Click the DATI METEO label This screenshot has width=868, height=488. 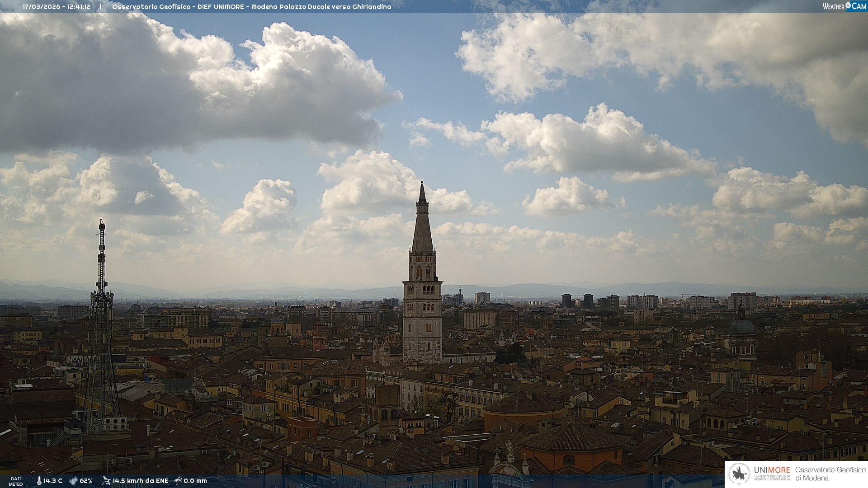pyautogui.click(x=16, y=481)
